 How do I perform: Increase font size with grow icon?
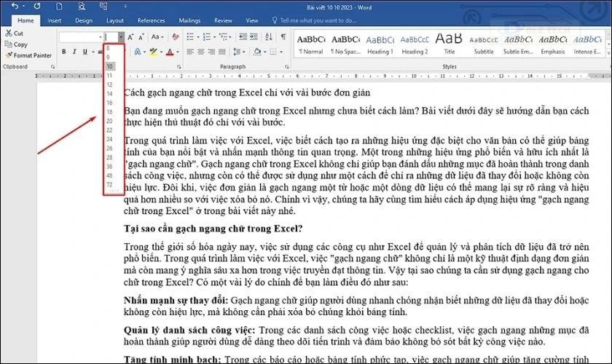pos(130,37)
